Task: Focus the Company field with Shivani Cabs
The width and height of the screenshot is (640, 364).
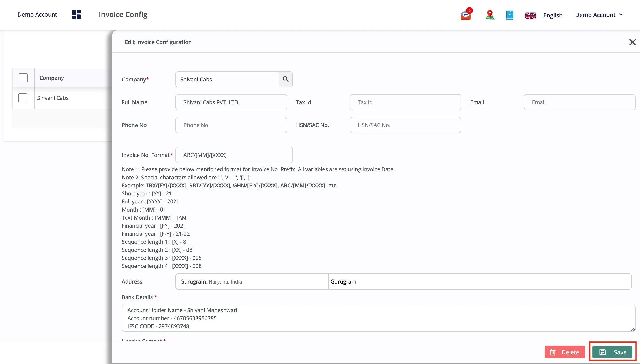Action: tap(227, 79)
